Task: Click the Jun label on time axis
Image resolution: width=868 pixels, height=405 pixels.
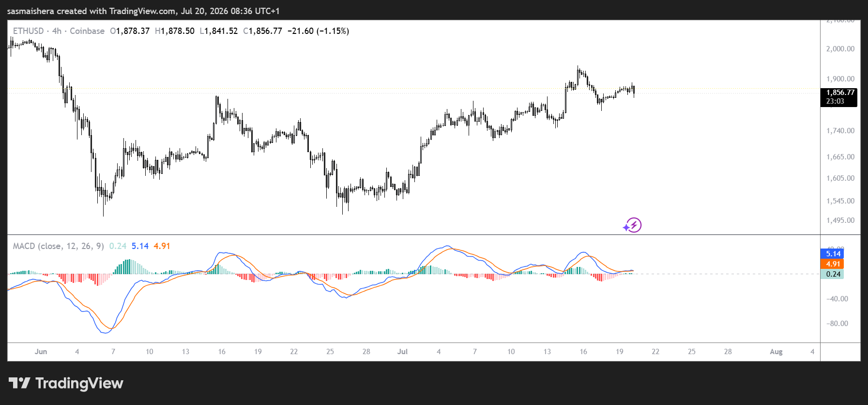Action: (x=41, y=352)
